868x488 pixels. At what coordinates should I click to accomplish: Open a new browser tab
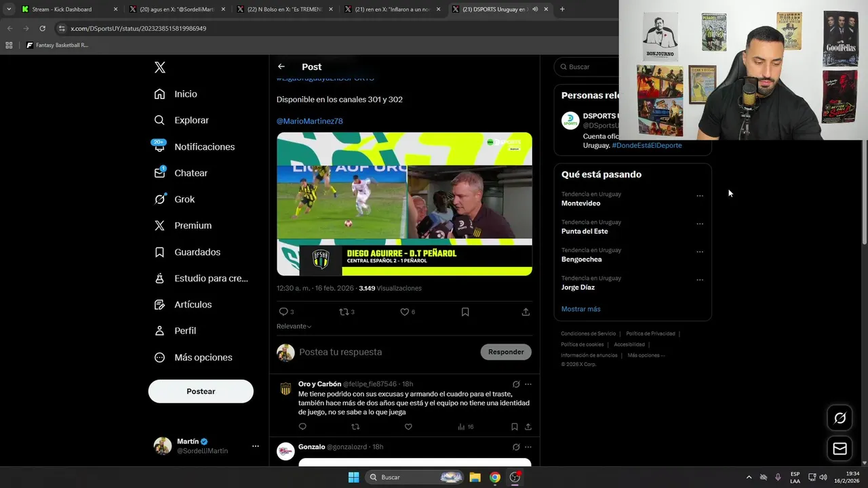pos(562,9)
